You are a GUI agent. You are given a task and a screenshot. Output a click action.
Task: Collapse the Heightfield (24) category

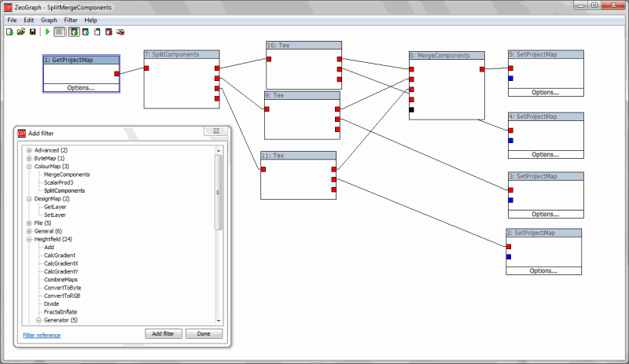[x=29, y=240]
